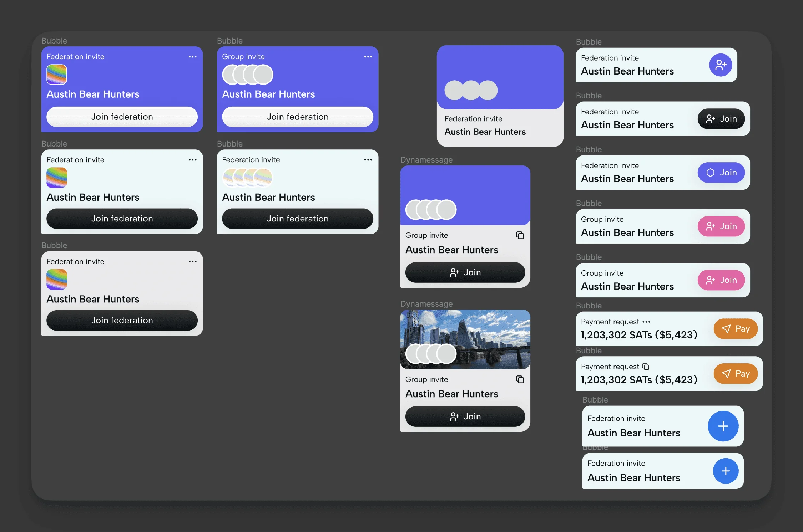
Task: Open the ellipsis menu beside the first Payment request
Action: click(x=647, y=322)
